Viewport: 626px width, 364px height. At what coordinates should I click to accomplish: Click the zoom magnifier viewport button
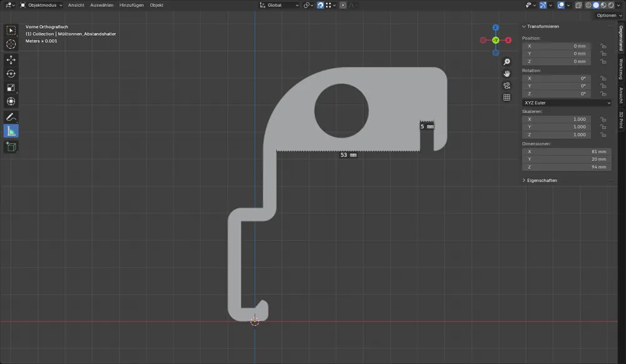coord(506,62)
